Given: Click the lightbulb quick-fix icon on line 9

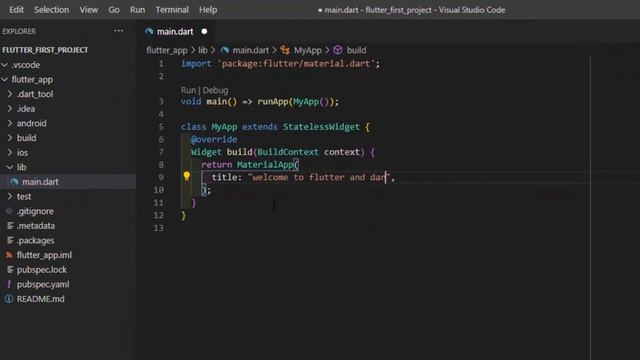Looking at the screenshot, I should tap(187, 176).
